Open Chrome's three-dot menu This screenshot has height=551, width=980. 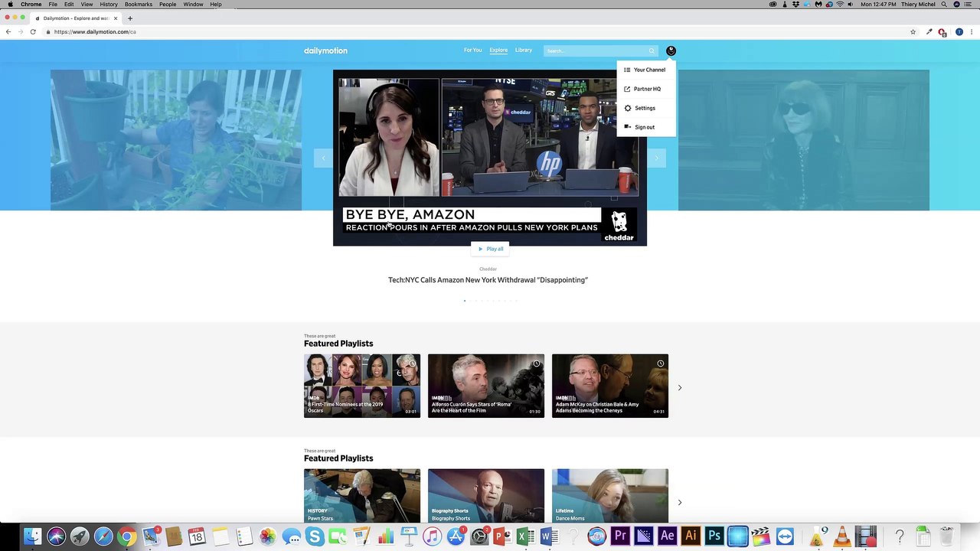[972, 31]
